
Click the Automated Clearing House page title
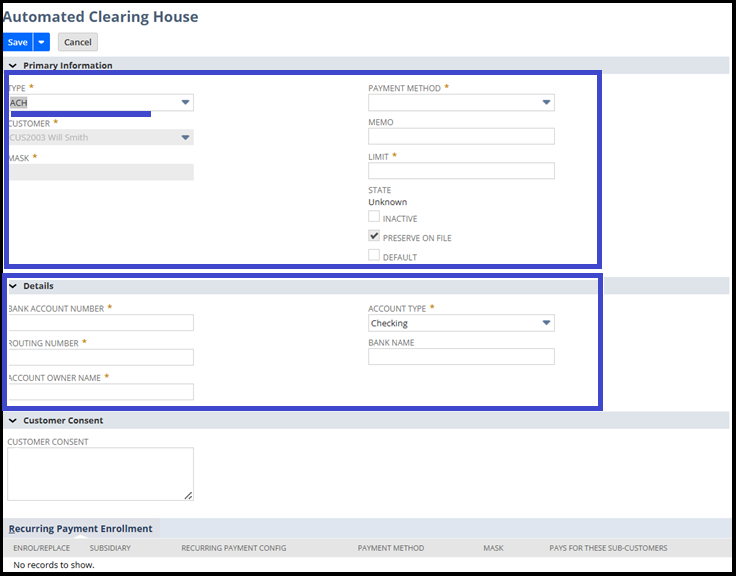point(100,16)
